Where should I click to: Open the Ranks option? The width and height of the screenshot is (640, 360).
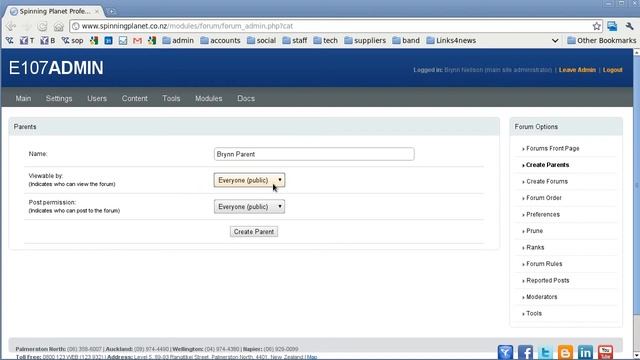click(535, 247)
